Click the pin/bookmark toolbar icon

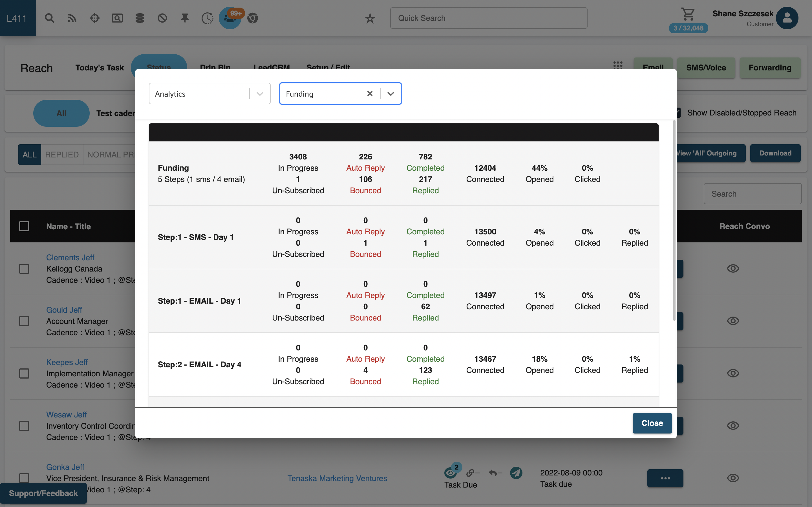click(185, 17)
